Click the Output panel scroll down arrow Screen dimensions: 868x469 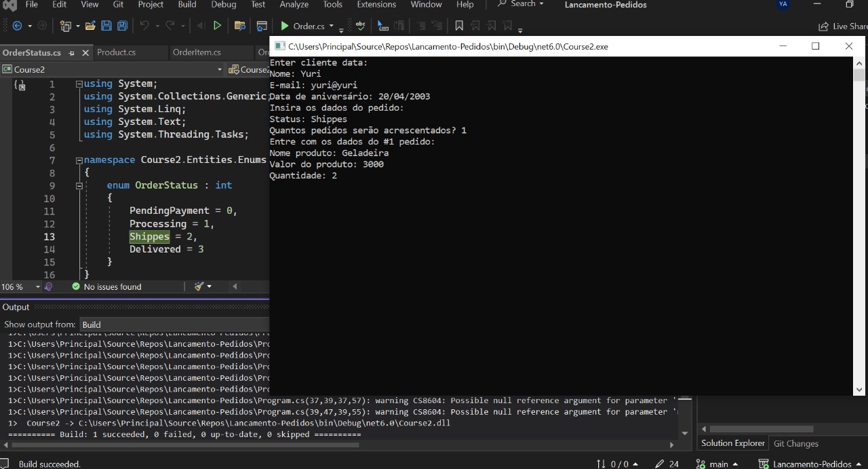[x=685, y=433]
